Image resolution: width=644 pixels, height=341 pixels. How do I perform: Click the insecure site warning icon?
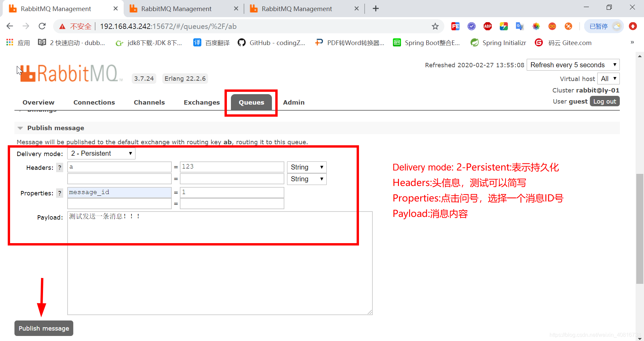(x=62, y=26)
